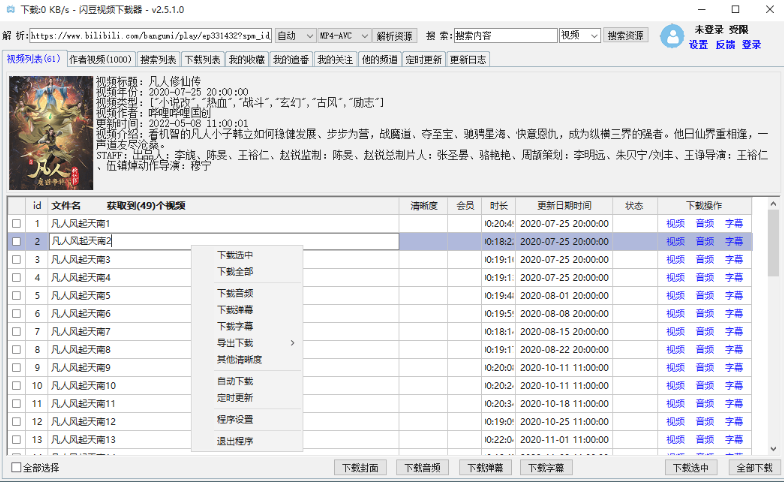
Task: Tick the checkbox for row id 2
Action: click(16, 242)
